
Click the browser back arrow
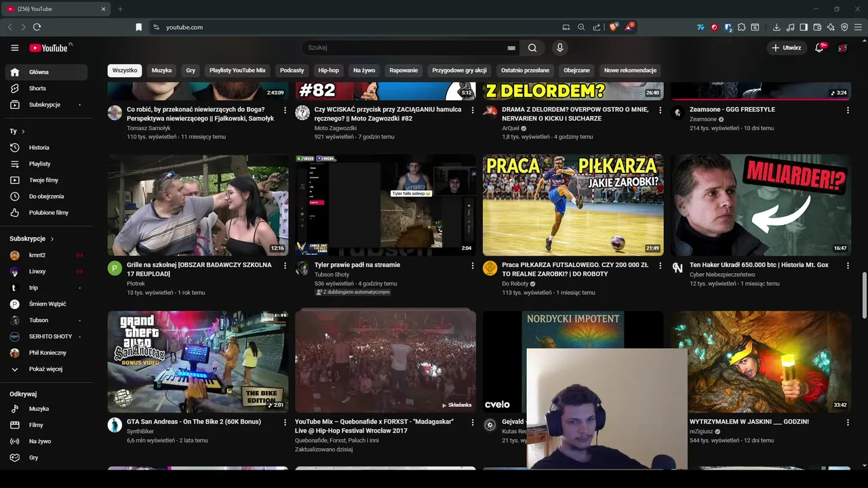coord(9,27)
